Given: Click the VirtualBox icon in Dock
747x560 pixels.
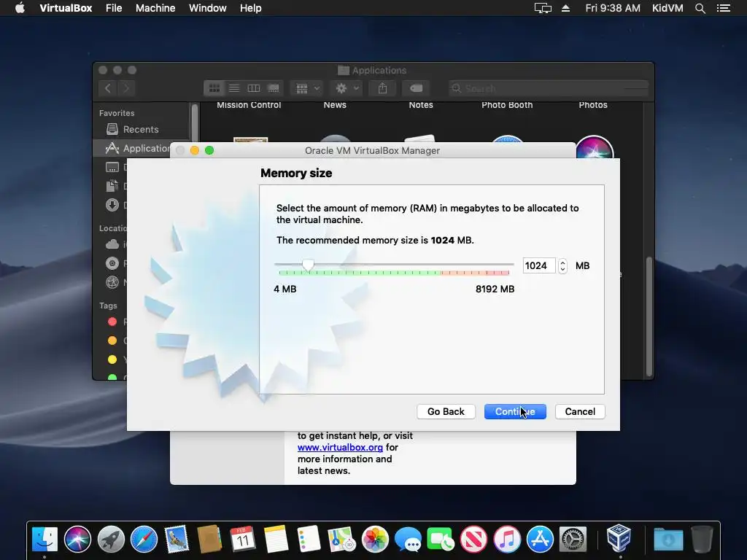Looking at the screenshot, I should pos(619,538).
